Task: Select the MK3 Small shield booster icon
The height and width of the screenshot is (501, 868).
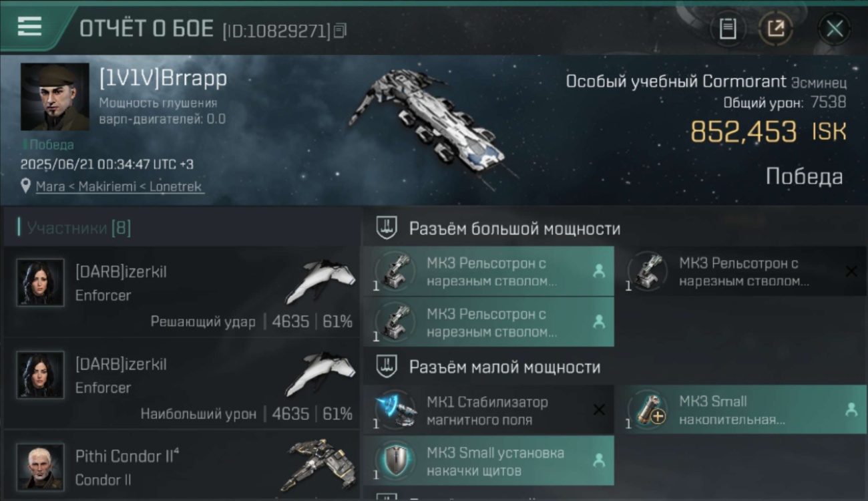Action: (395, 461)
